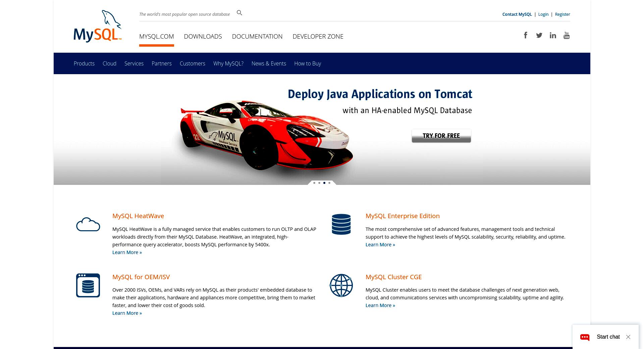Click the OEM/ISV window database icon
This screenshot has height=349, width=644.
click(88, 285)
